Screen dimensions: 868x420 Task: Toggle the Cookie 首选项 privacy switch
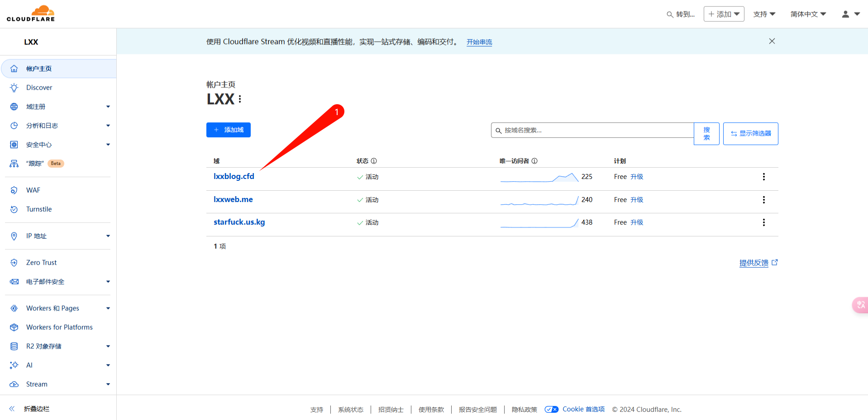click(551, 409)
